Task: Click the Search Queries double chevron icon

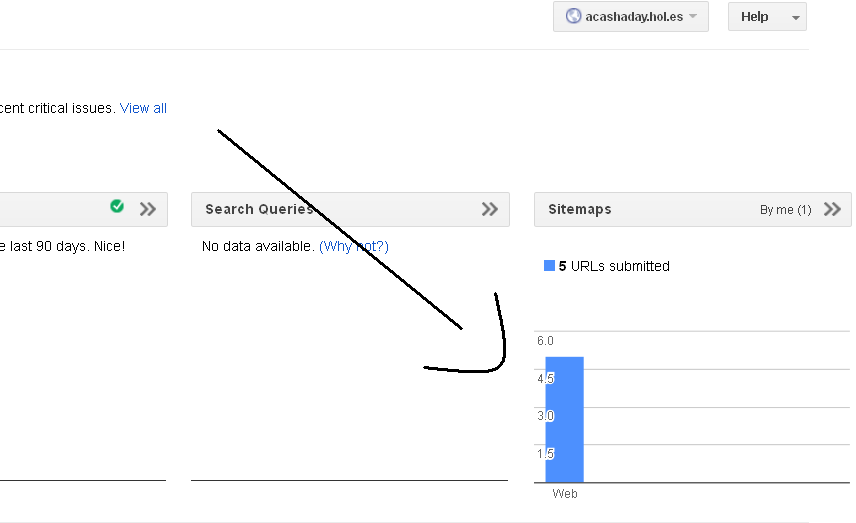Action: pyautogui.click(x=489, y=209)
